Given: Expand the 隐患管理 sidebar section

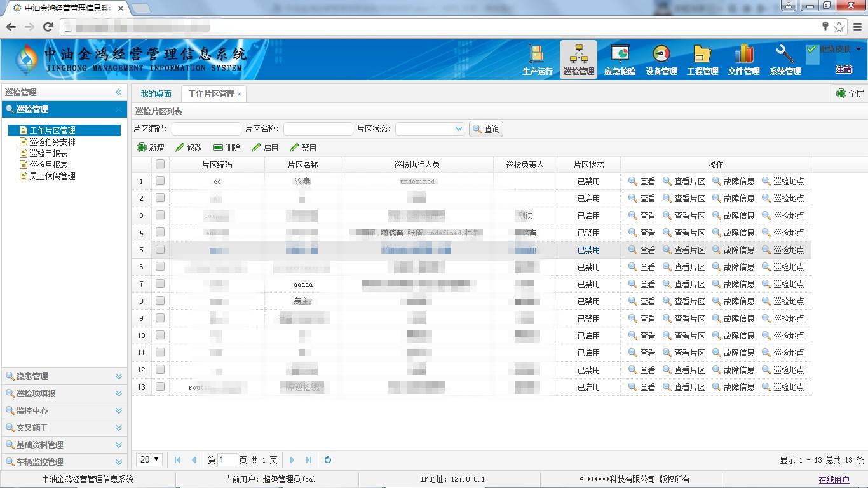Looking at the screenshot, I should 64,376.
